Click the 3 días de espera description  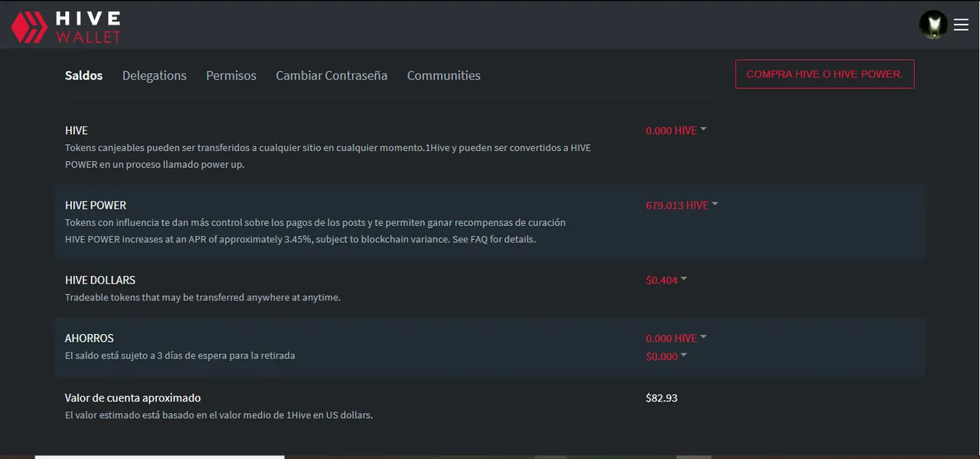(180, 356)
